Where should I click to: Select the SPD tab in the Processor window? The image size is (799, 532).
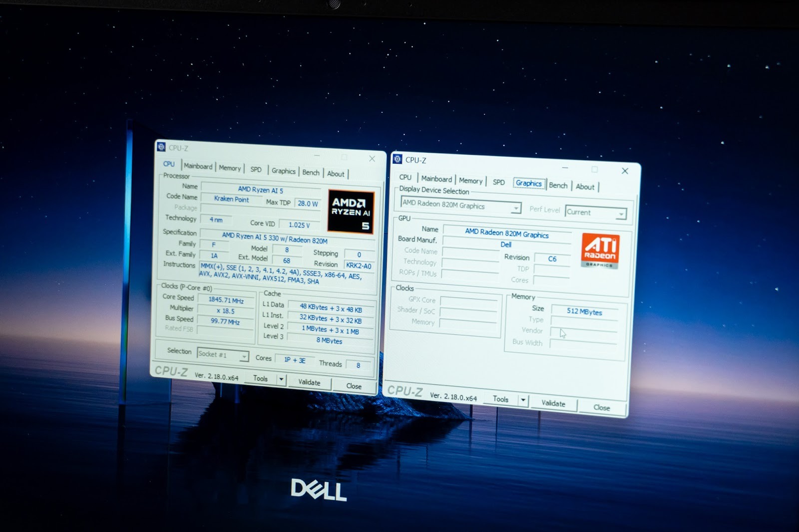point(256,170)
